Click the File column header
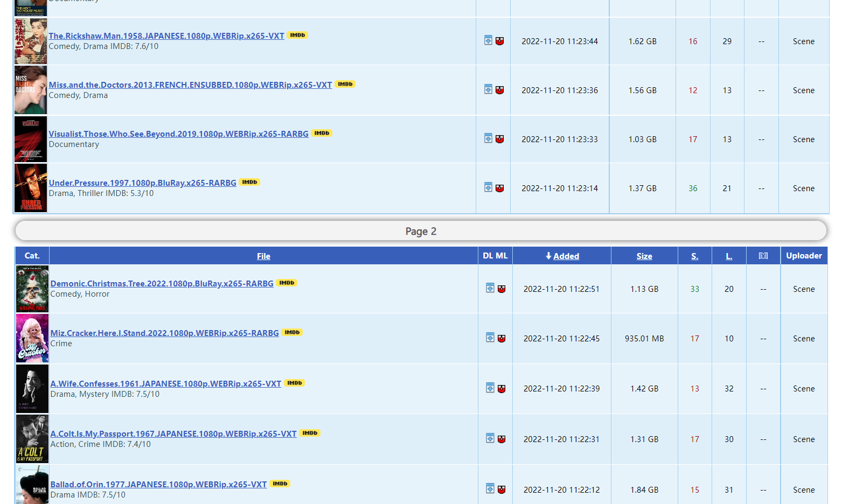 263,256
